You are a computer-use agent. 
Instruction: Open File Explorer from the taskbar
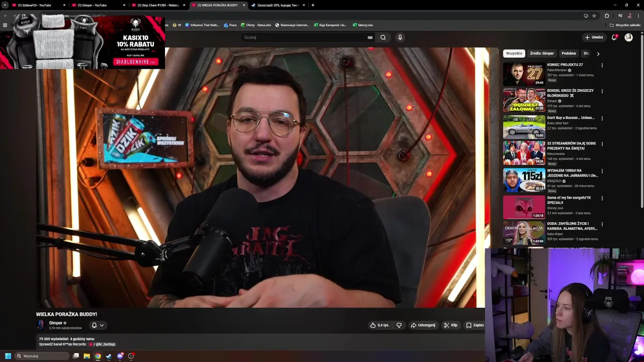pos(87,356)
